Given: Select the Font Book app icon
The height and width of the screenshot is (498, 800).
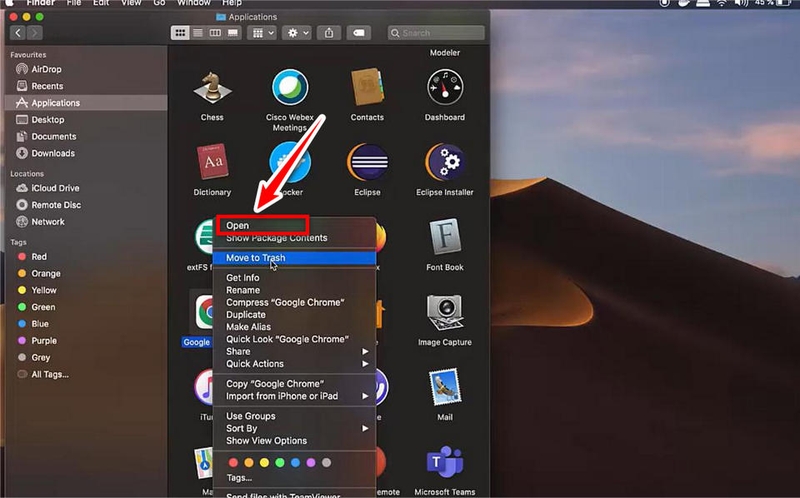Looking at the screenshot, I should pyautogui.click(x=445, y=237).
